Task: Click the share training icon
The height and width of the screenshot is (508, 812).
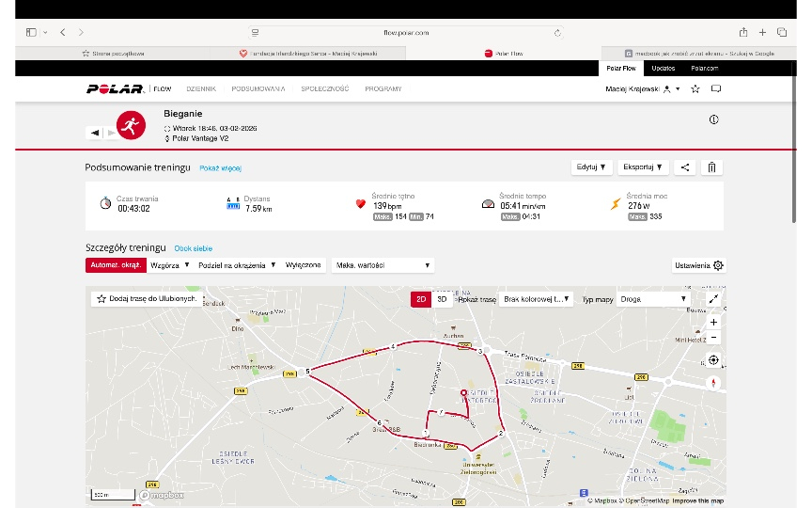Action: click(685, 167)
